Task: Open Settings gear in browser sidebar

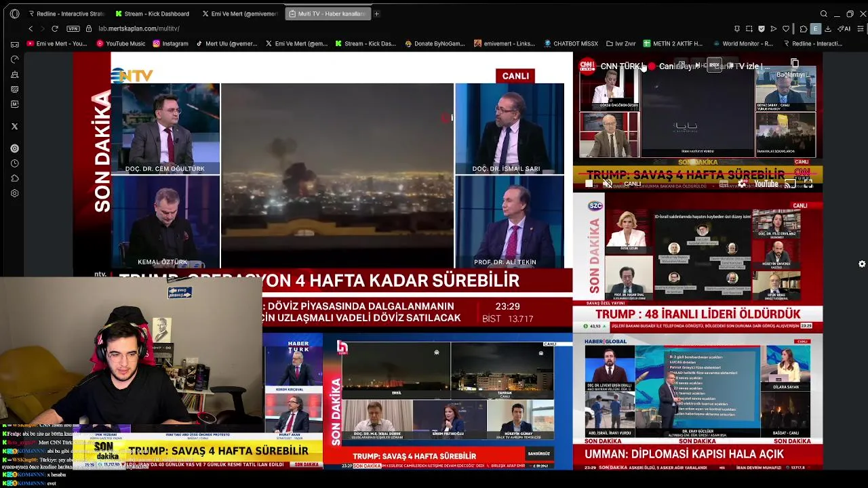Action: [15, 193]
